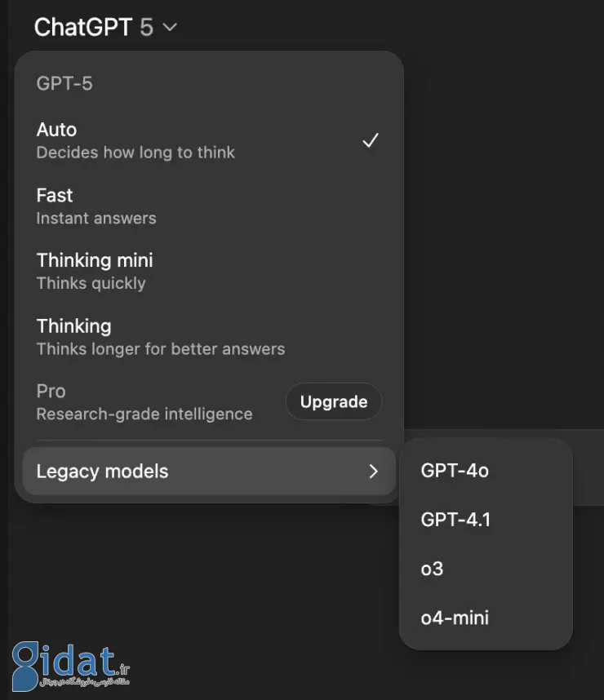Viewport: 604px width, 700px height.
Task: Expand the Legacy models submenu
Action: pos(209,471)
